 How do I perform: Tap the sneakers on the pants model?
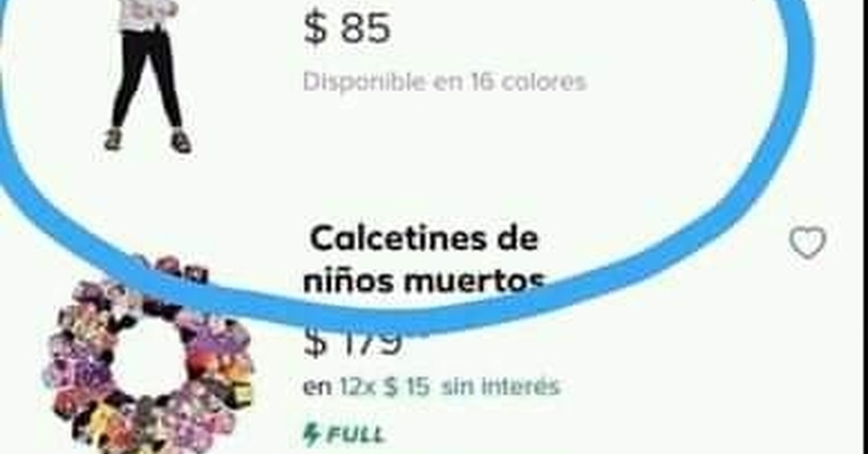pyautogui.click(x=148, y=141)
